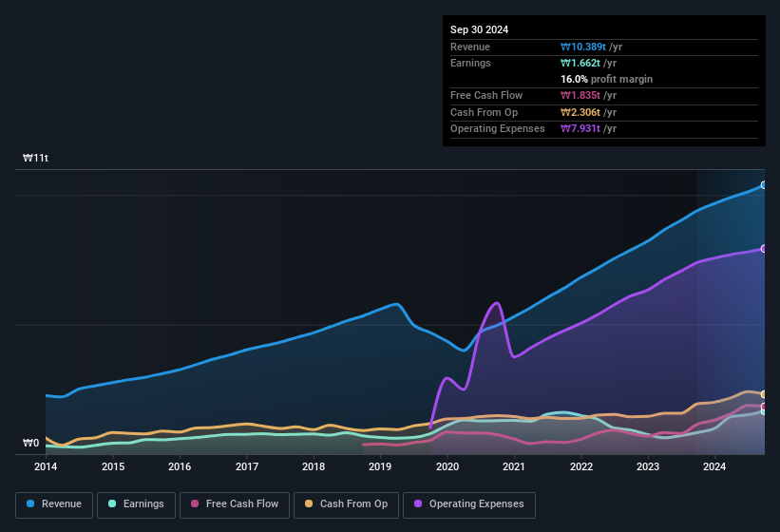Select Cash From Op endpoint marker
Image resolution: width=780 pixels, height=532 pixels.
764,394
